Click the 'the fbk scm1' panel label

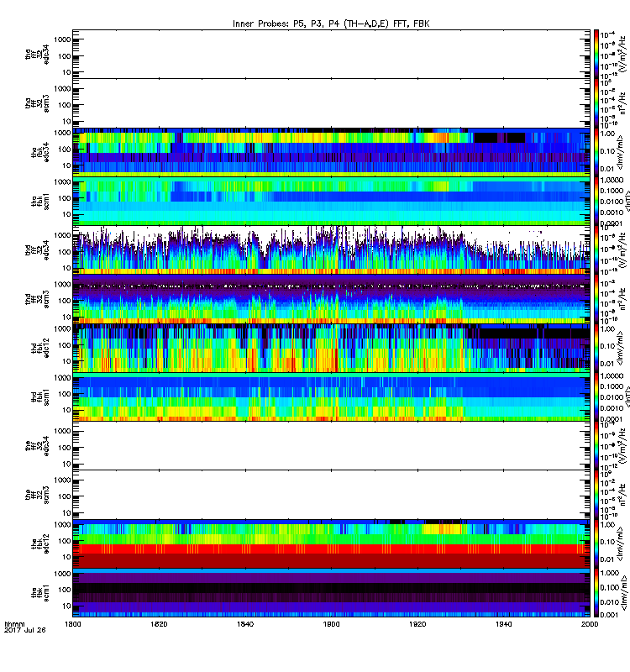pyautogui.click(x=40, y=593)
